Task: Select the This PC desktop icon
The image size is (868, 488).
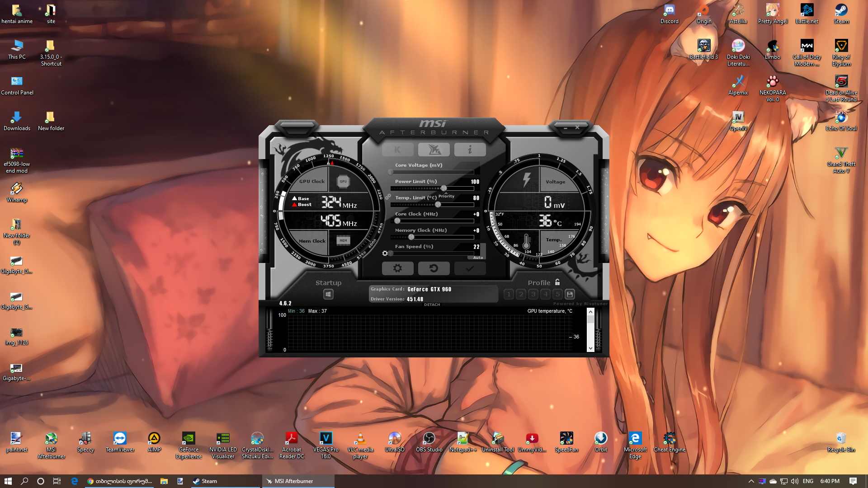Action: pyautogui.click(x=17, y=49)
